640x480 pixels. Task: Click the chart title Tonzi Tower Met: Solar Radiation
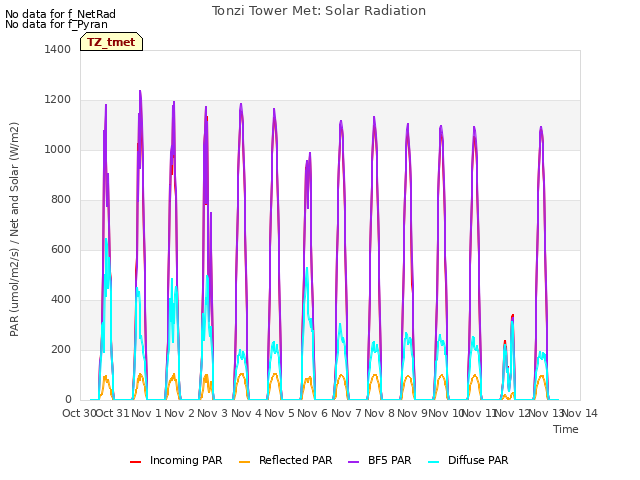pos(319,11)
